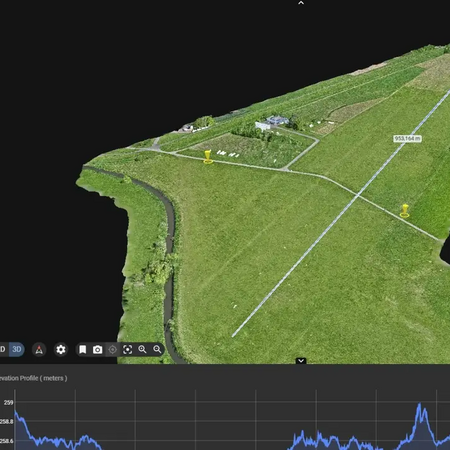Viewport: 450px width, 450px height.
Task: Open viewer settings with the gear icon
Action: tap(61, 350)
